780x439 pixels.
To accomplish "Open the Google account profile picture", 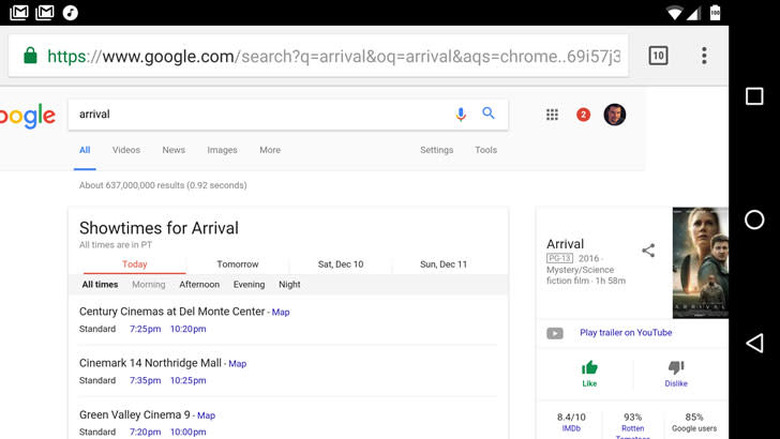I will pos(615,115).
